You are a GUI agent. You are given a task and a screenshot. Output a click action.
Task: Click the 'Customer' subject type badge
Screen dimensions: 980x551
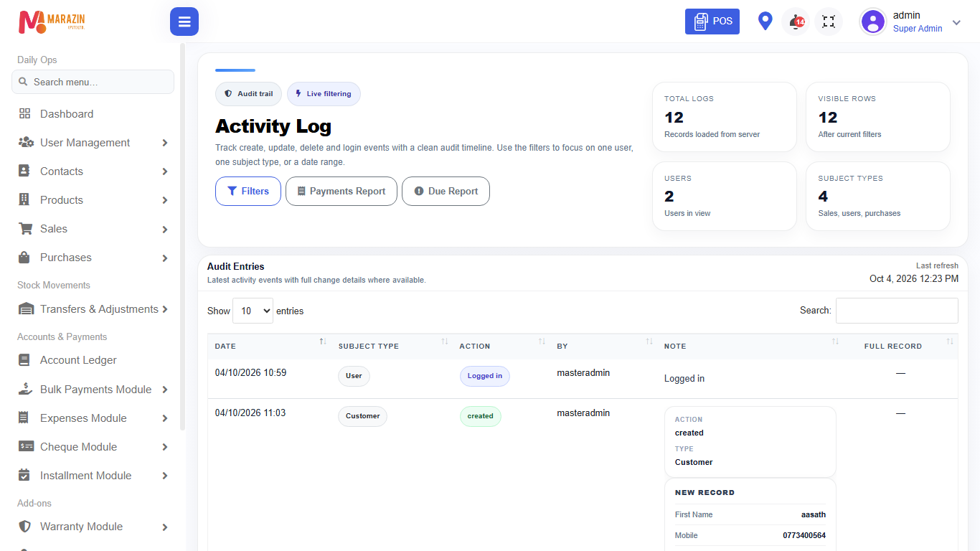click(362, 416)
